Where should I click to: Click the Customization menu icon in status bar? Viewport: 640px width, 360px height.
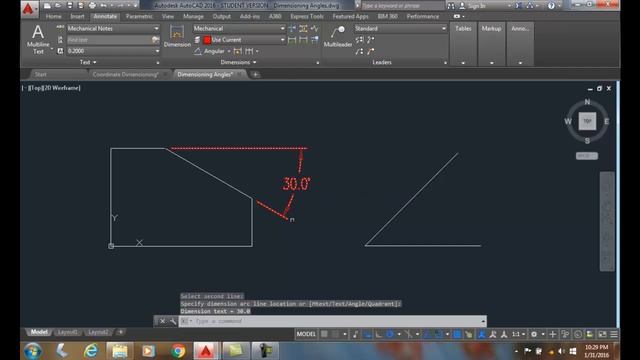coord(614,334)
